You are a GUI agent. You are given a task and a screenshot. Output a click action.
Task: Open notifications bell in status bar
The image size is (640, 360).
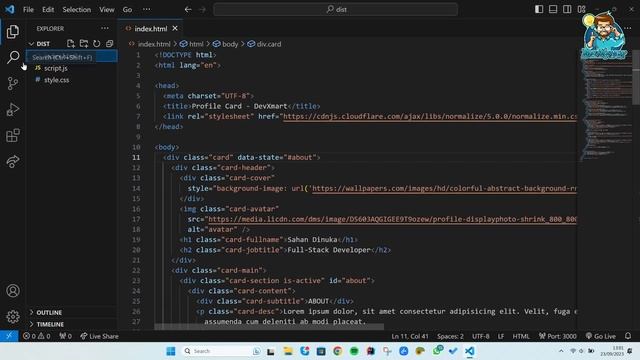tap(628, 336)
